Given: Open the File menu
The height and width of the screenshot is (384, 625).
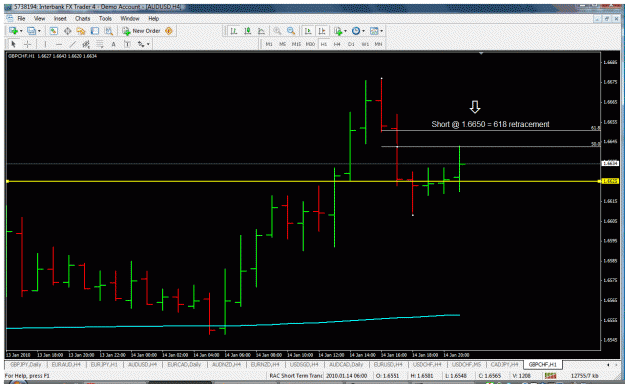Looking at the screenshot, I should [x=21, y=18].
